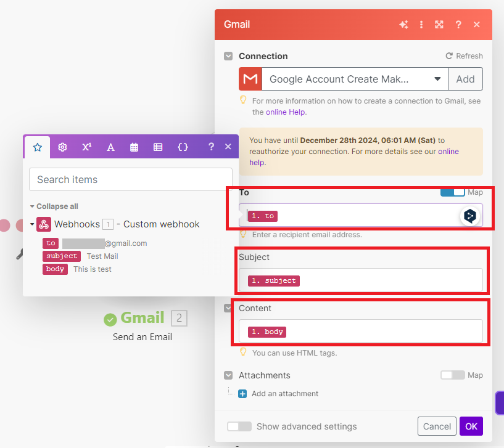
Task: Collapse the Content section
Action: click(x=228, y=308)
